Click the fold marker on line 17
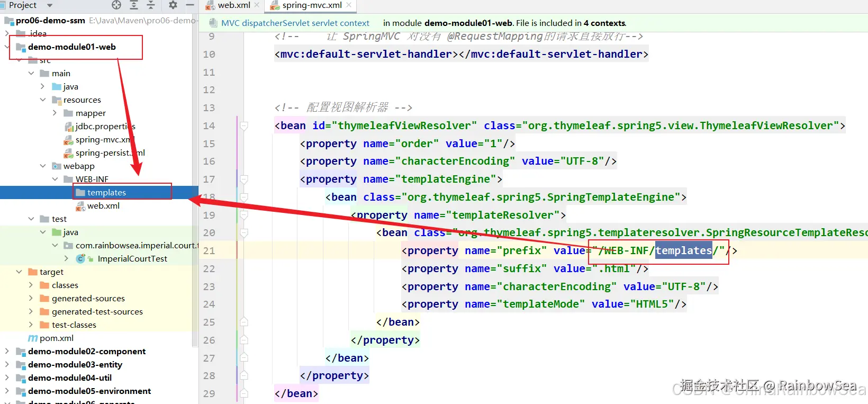Viewport: 868px width, 404px height. [x=244, y=179]
